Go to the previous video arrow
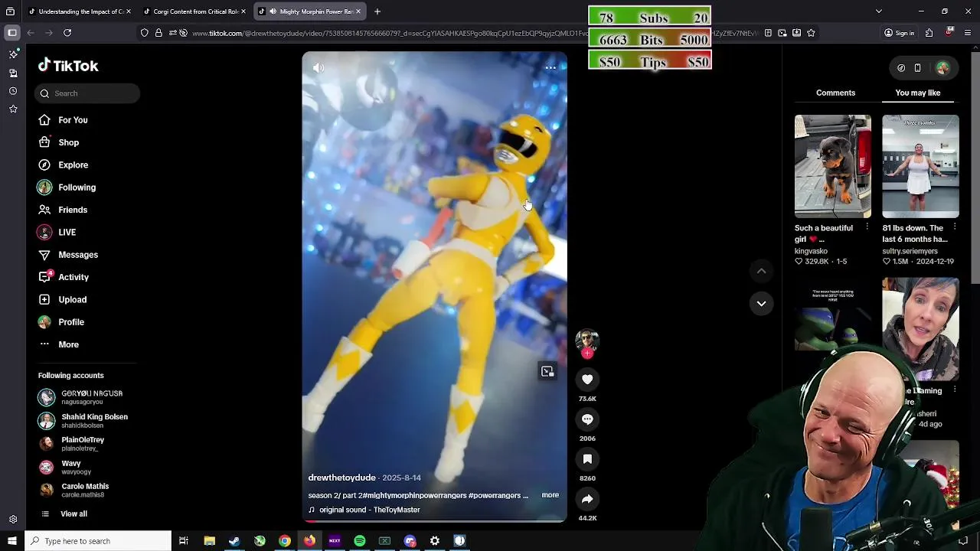The height and width of the screenshot is (551, 980). coord(761,271)
